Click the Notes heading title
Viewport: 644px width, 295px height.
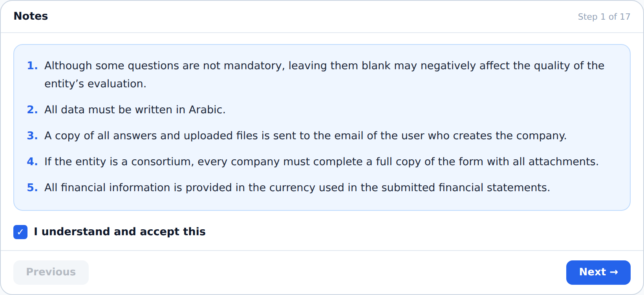(31, 16)
